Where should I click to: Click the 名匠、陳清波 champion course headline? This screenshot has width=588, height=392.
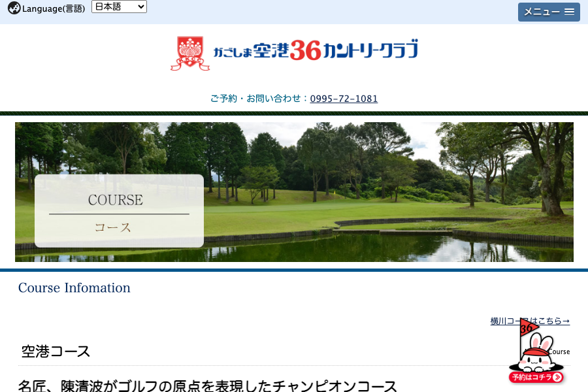pyautogui.click(x=207, y=386)
